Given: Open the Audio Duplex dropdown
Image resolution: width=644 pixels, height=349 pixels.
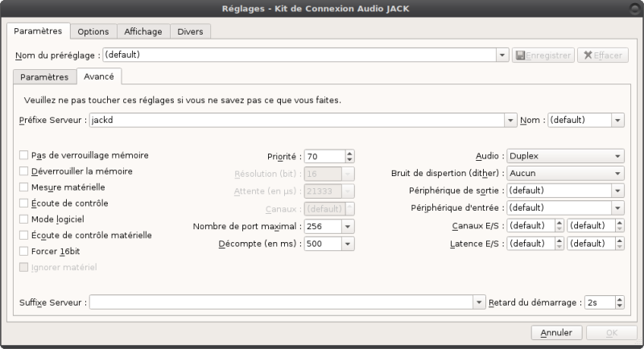Looking at the screenshot, I should 566,156.
